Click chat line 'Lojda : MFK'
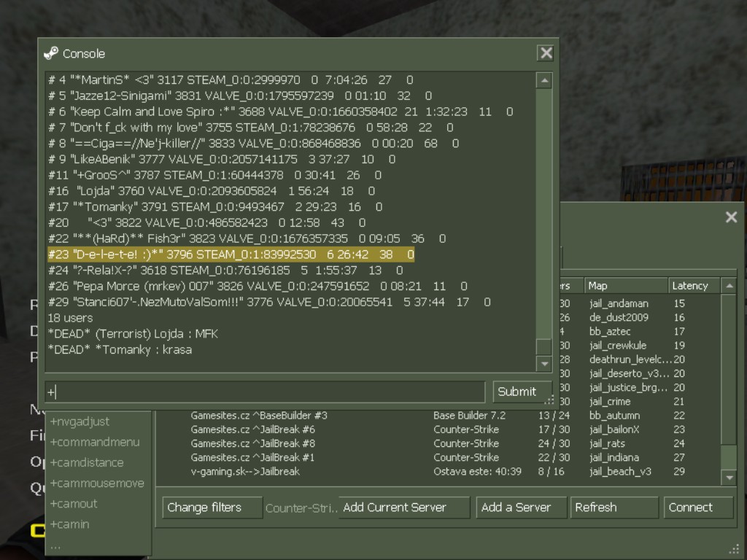Screen dimensions: 747x560 pos(133,334)
